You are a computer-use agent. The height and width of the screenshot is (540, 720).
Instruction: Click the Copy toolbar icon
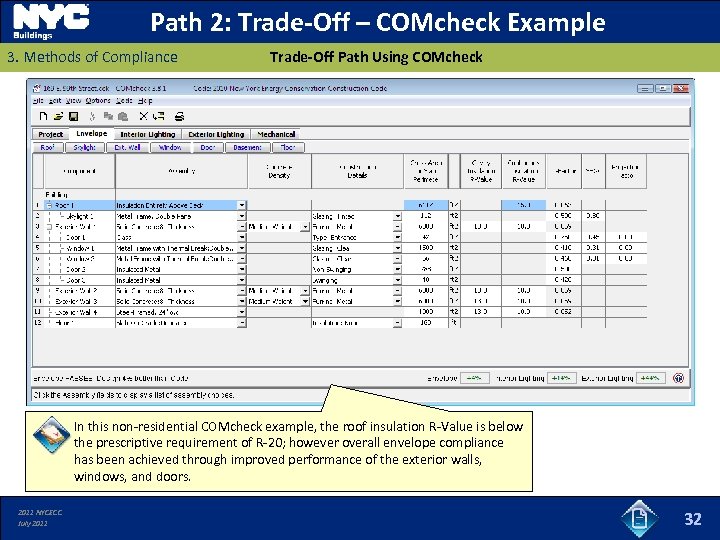point(108,116)
